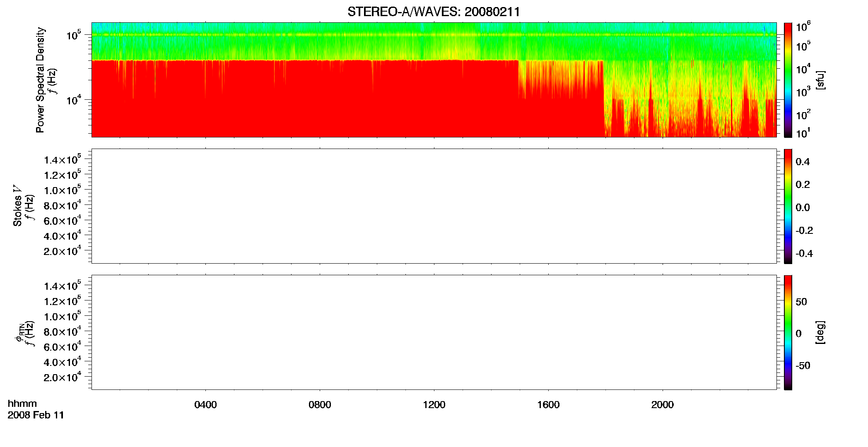Click 6.0×10^4 tick in Stokes V panel
This screenshot has height=447, width=868.
[63, 220]
